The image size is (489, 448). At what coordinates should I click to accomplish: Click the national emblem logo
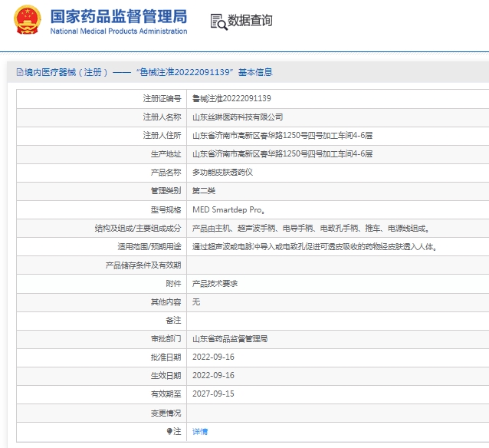click(28, 20)
